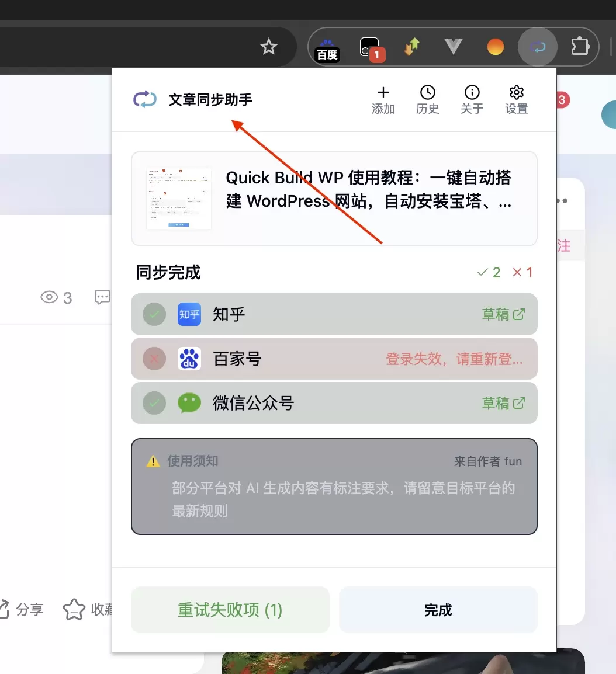Click the 文章同步助手 loop logo
Screen dimensions: 616x674
click(145, 99)
